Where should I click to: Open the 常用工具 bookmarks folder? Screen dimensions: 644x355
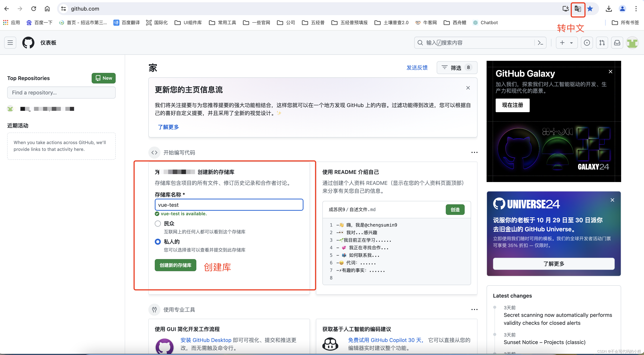(222, 23)
